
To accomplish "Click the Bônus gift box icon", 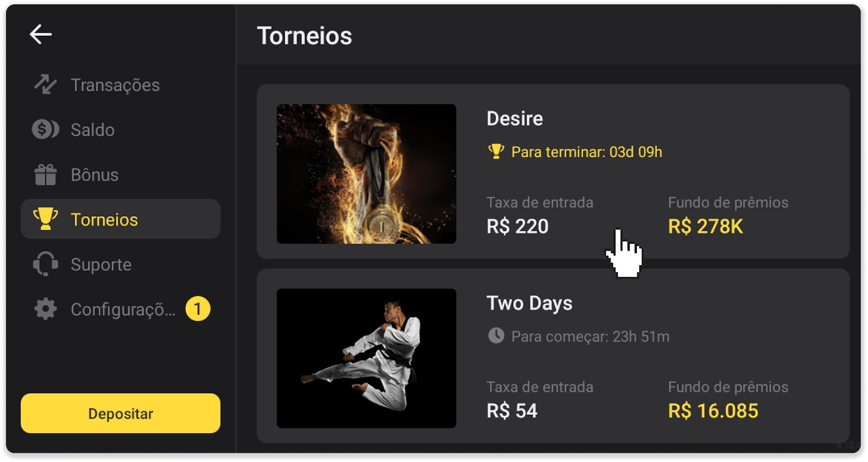I will coord(46,175).
